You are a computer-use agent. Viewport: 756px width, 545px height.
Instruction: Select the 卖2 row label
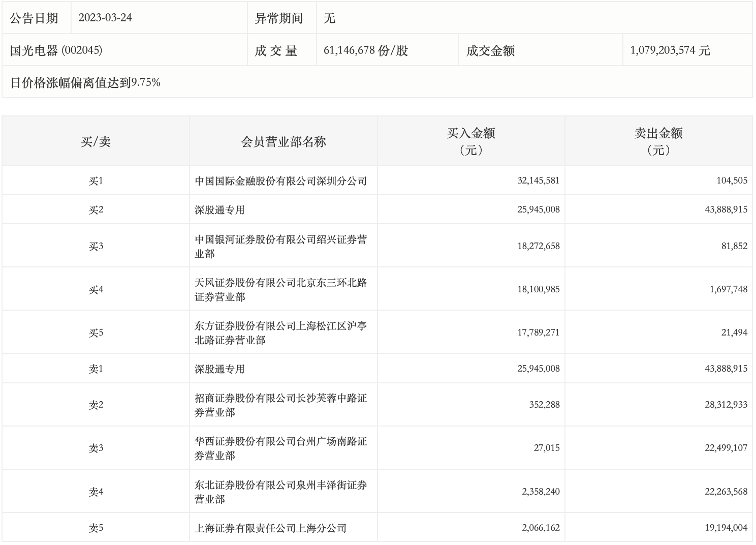pyautogui.click(x=96, y=405)
